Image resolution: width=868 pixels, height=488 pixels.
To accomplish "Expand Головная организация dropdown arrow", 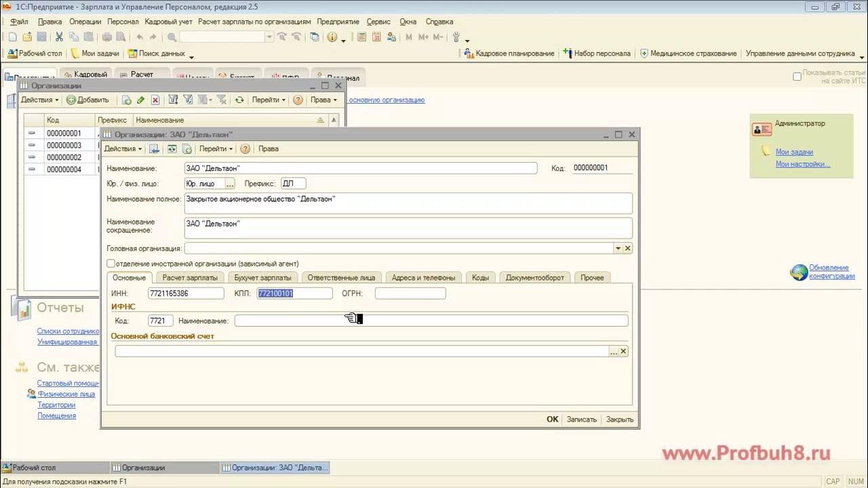I will pos(618,248).
